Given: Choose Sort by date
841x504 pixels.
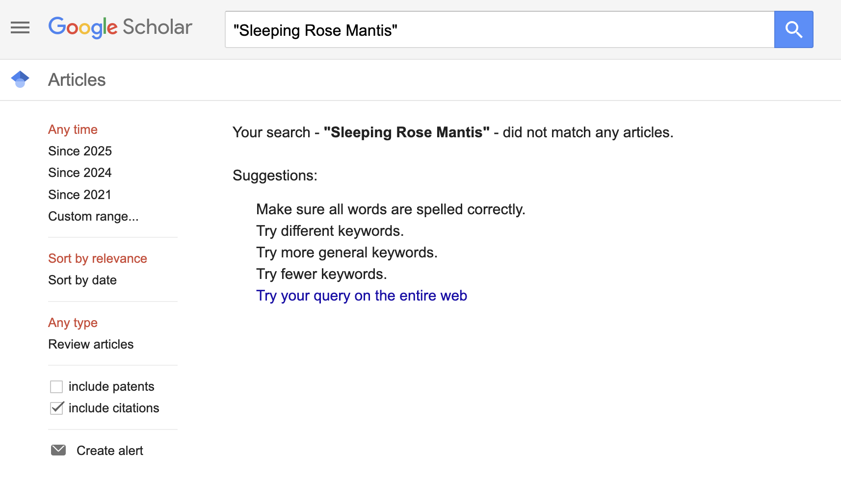Looking at the screenshot, I should click(x=82, y=280).
